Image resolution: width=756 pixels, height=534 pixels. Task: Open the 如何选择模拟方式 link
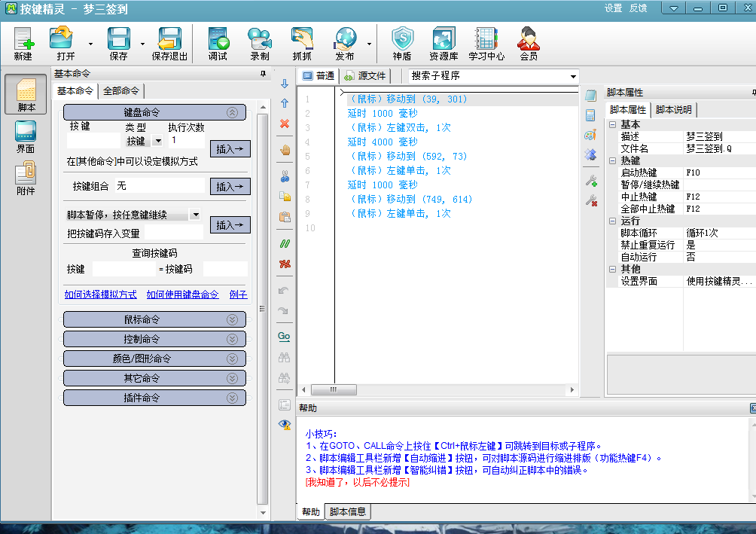[x=101, y=294]
